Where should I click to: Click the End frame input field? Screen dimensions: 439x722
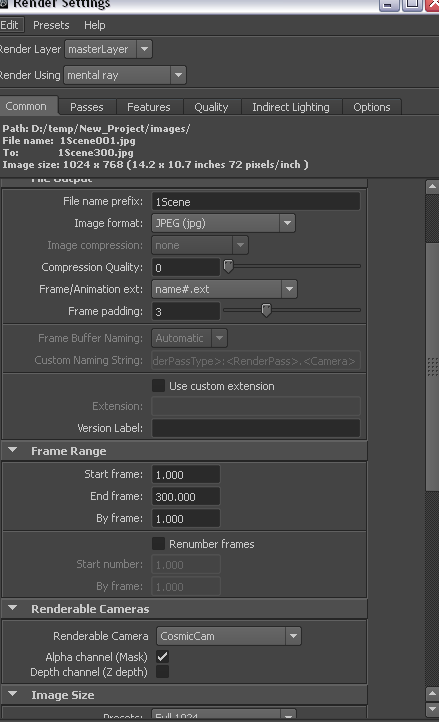tap(186, 497)
